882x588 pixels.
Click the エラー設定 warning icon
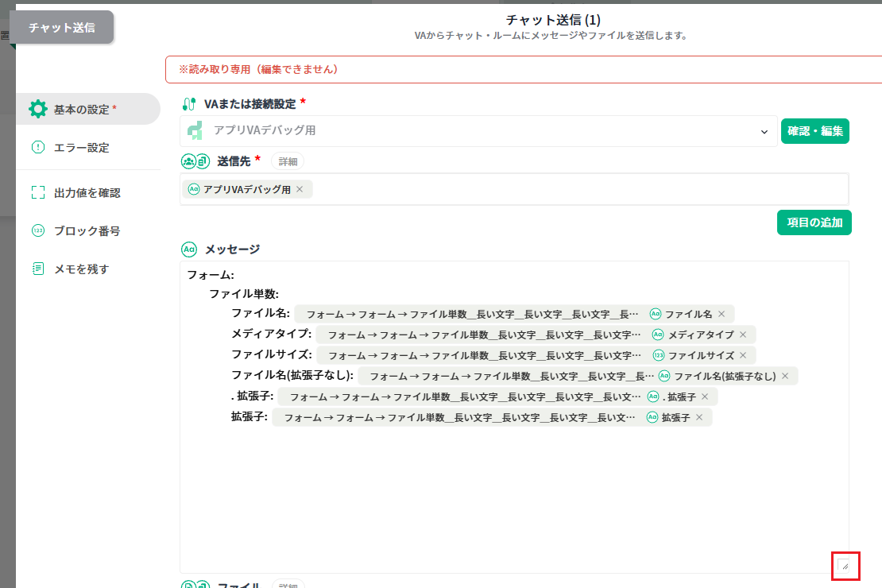point(38,147)
